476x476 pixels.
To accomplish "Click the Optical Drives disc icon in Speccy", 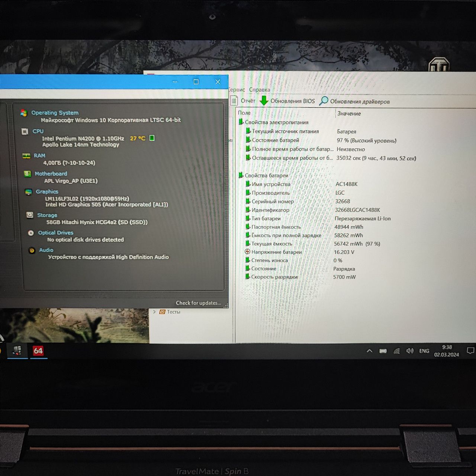I will coord(31,233).
